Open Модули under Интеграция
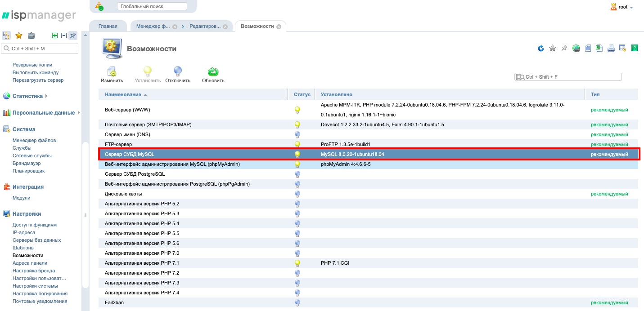 coord(21,198)
